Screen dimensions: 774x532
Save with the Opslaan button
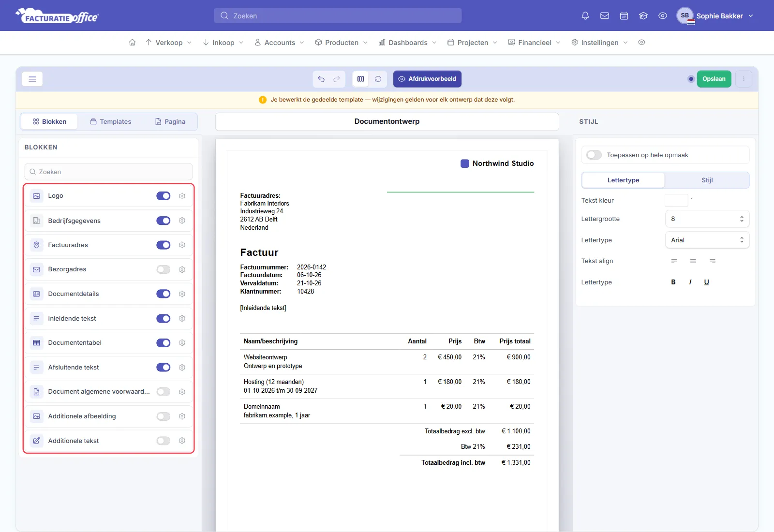point(714,79)
